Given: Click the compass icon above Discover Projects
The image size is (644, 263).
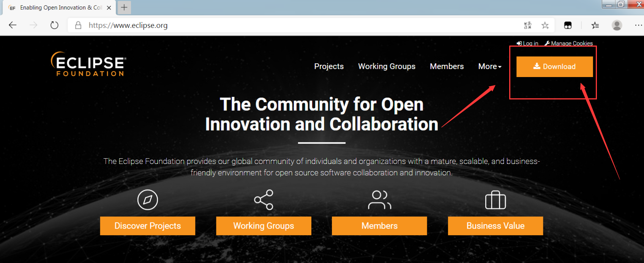Looking at the screenshot, I should pos(148,200).
